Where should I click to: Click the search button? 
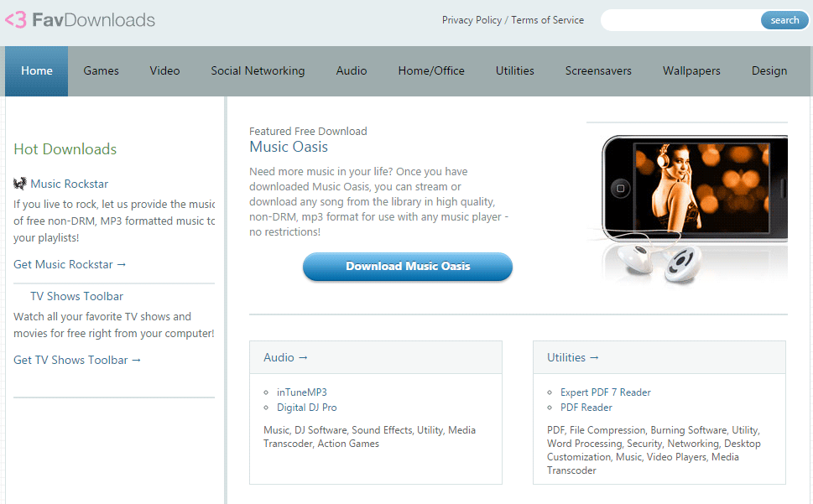(784, 20)
